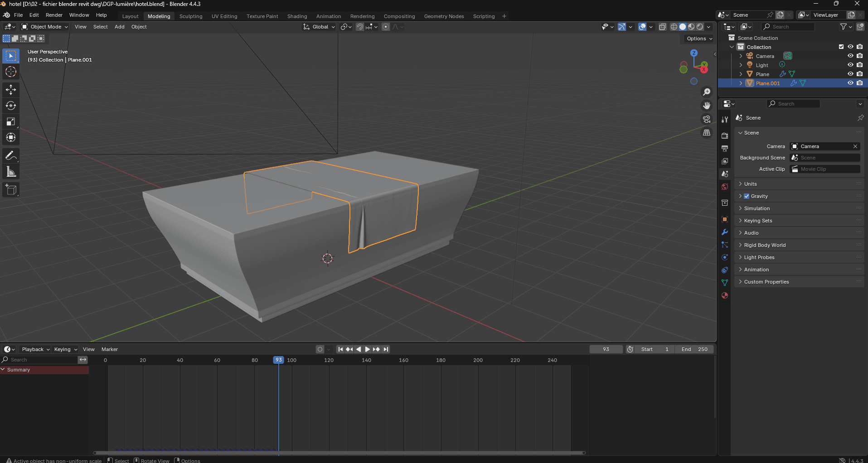
Task: Pick the Transform tool
Action: click(x=11, y=137)
